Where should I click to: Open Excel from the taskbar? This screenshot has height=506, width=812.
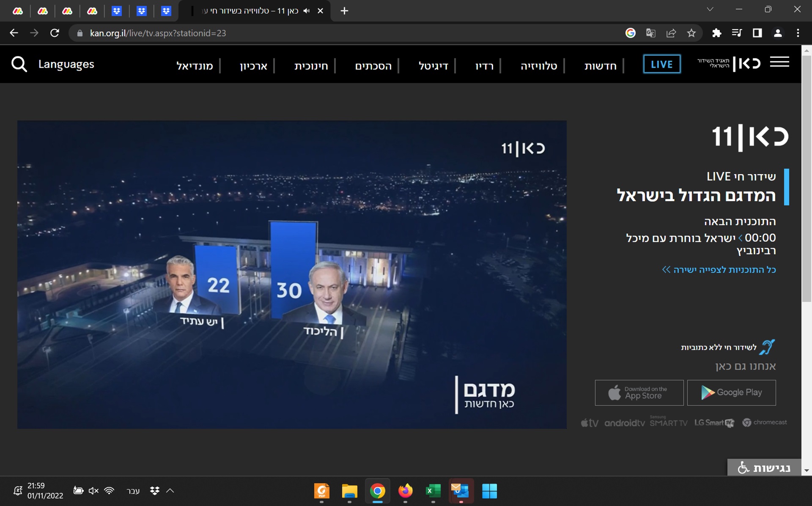[433, 491]
